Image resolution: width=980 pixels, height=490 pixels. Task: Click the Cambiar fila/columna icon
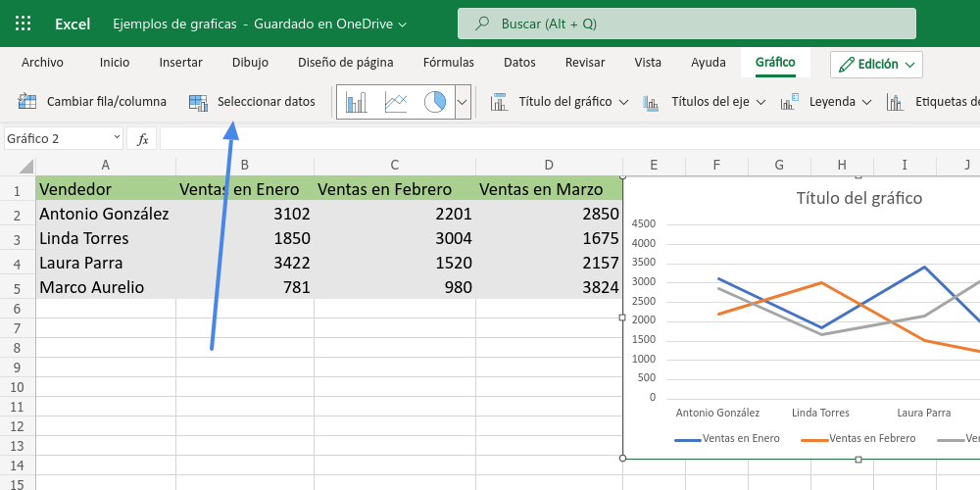27,101
